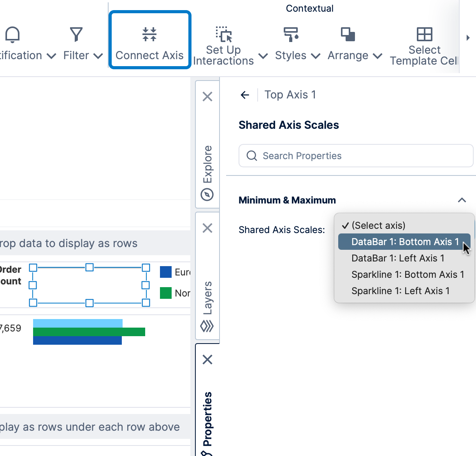Click the back arrow next to Top Axis 1
The image size is (476, 456).
[x=244, y=95]
